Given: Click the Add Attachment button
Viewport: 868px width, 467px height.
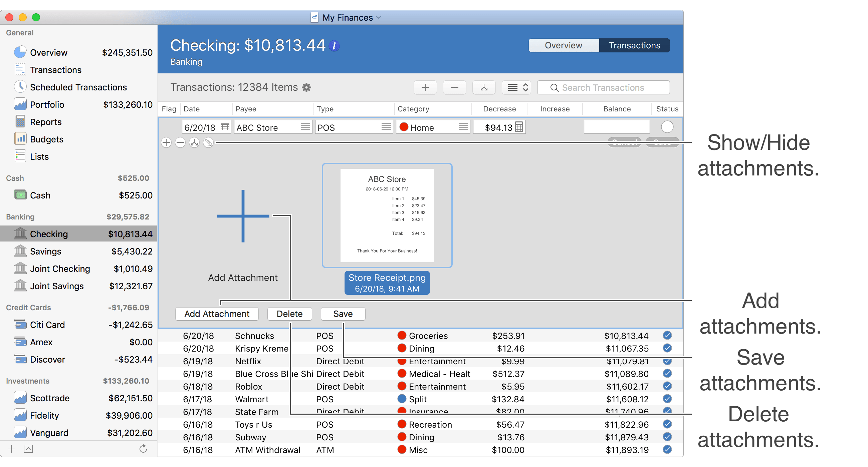Looking at the screenshot, I should [217, 314].
